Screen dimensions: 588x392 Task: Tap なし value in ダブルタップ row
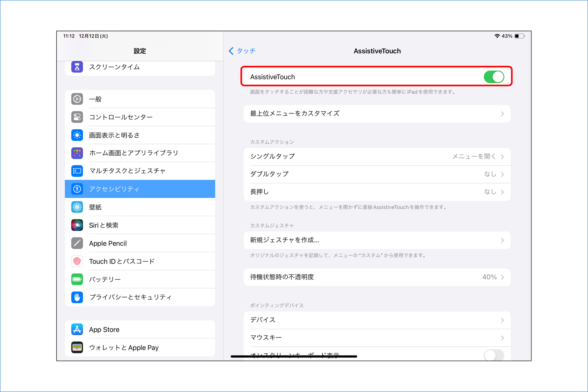pyautogui.click(x=490, y=174)
